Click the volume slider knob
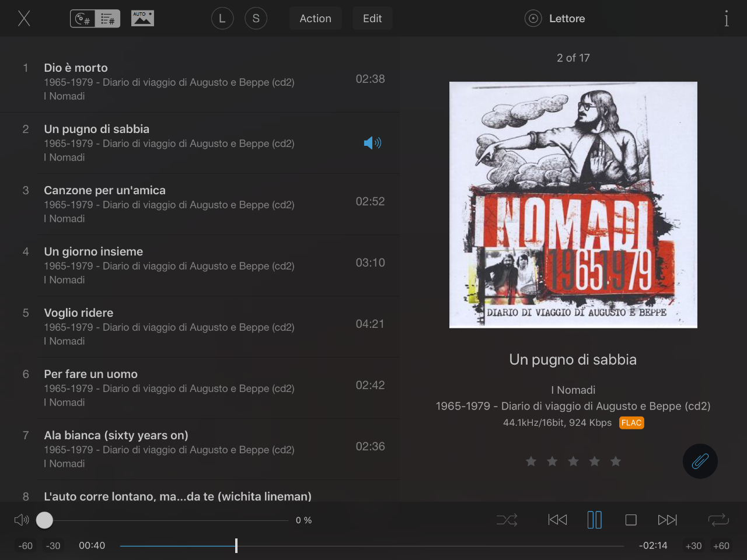Screen dimensions: 747x560 pos(44,520)
